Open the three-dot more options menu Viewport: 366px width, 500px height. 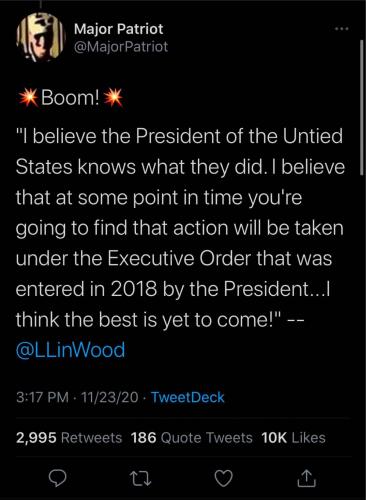coord(342,29)
